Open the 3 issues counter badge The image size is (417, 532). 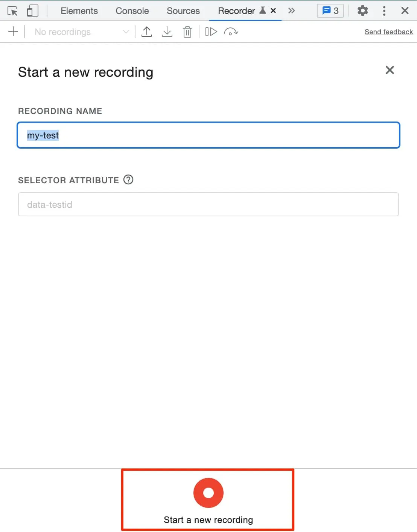point(330,11)
